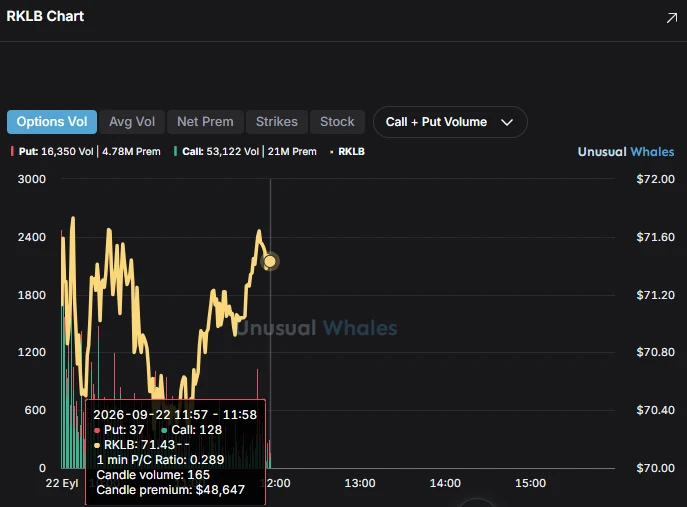Switch to the Stock tab

[x=337, y=122]
